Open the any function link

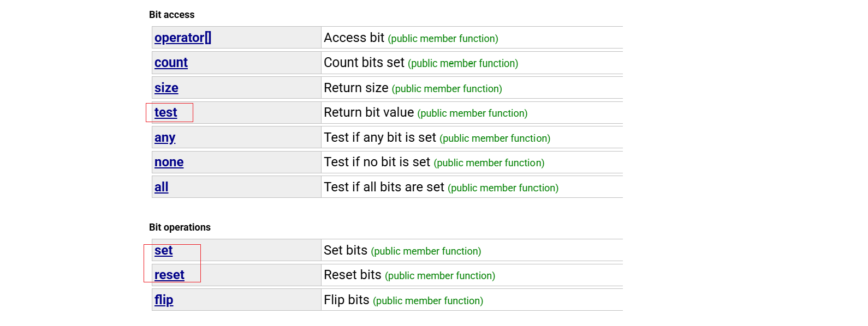(x=165, y=137)
